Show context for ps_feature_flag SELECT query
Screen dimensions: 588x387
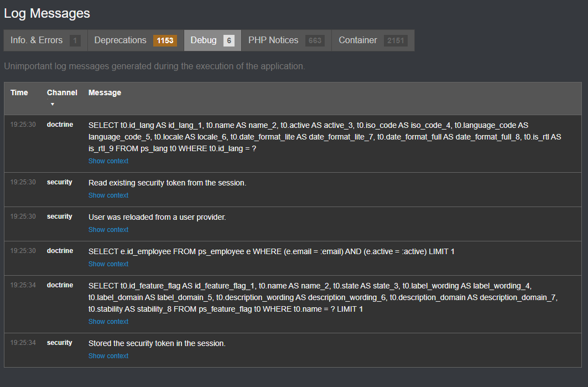click(108, 322)
